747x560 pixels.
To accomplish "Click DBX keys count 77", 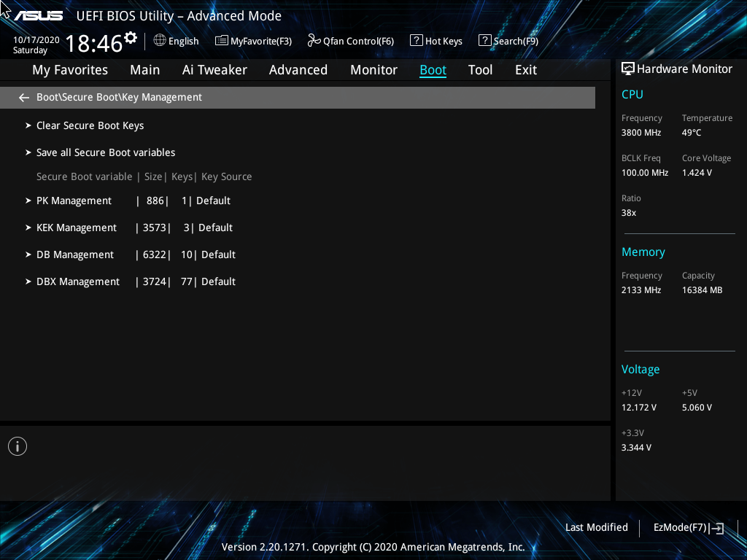I will coord(186,282).
